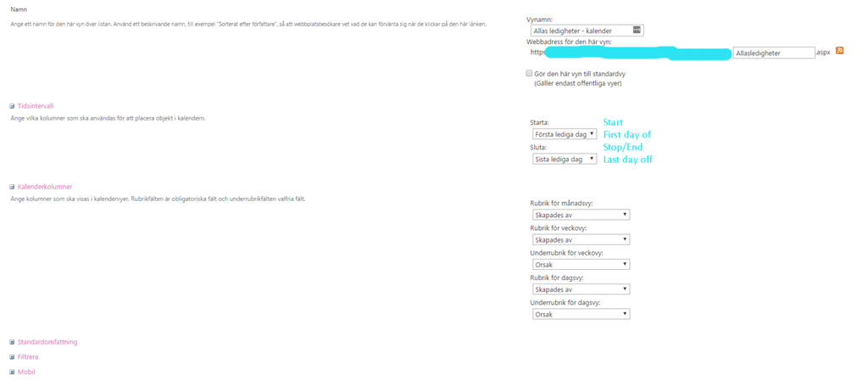The width and height of the screenshot is (868, 387).
Task: Open the 'Underrubrik för veckovy' dropdown
Action: click(x=580, y=265)
